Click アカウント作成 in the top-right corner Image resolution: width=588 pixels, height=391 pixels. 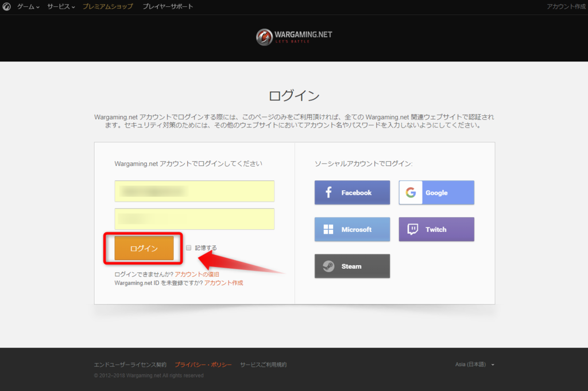[x=566, y=6]
